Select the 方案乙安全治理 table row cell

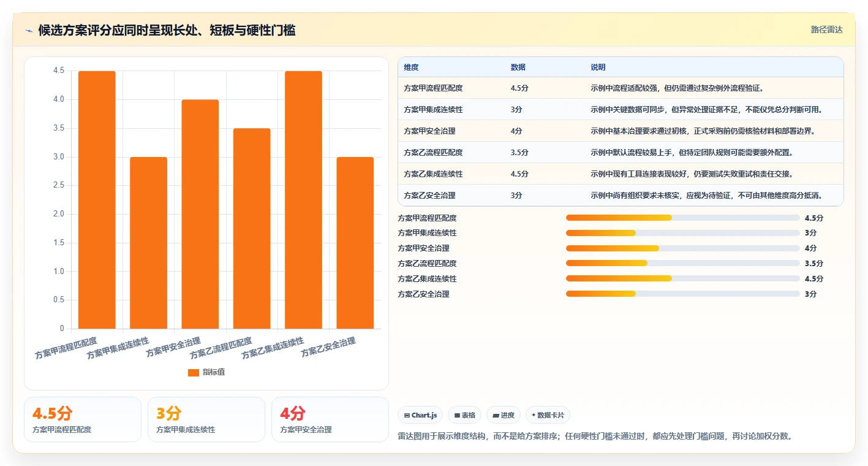(x=429, y=196)
